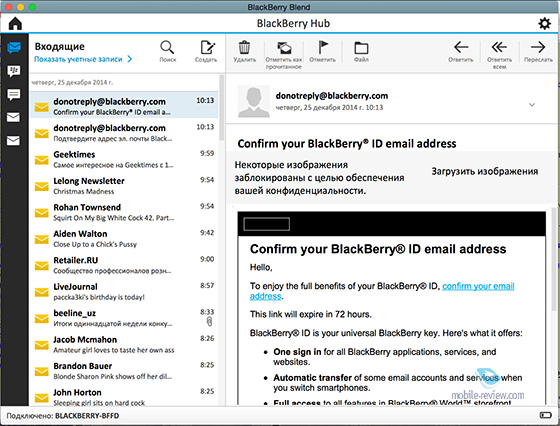The width and height of the screenshot is (560, 426).
Task: Open BlackBerry Blend settings gear
Action: [x=544, y=24]
